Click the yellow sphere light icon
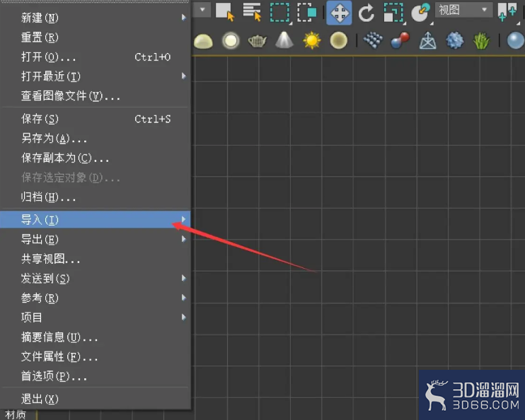The height and width of the screenshot is (420, 525). (x=338, y=41)
